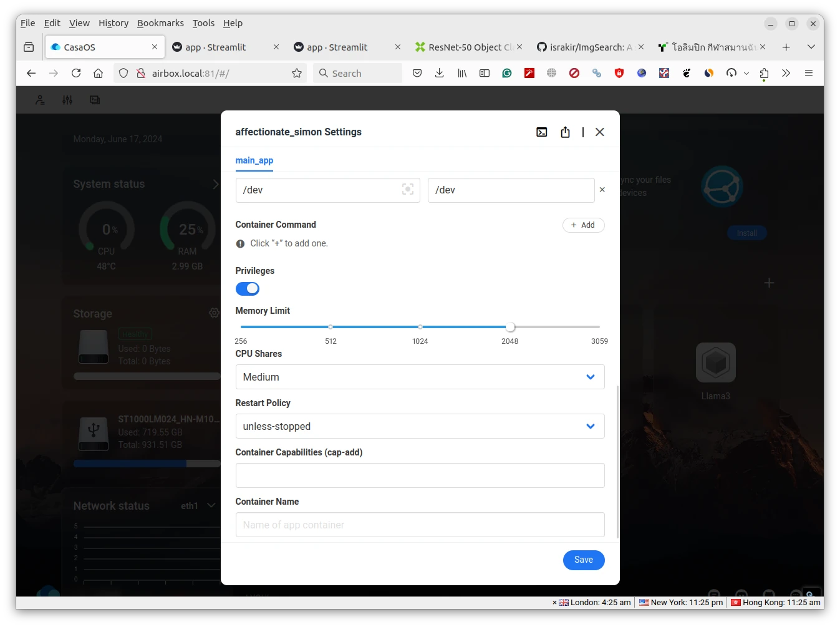840x627 pixels.
Task: Open the Firefox application menu
Action: [809, 74]
